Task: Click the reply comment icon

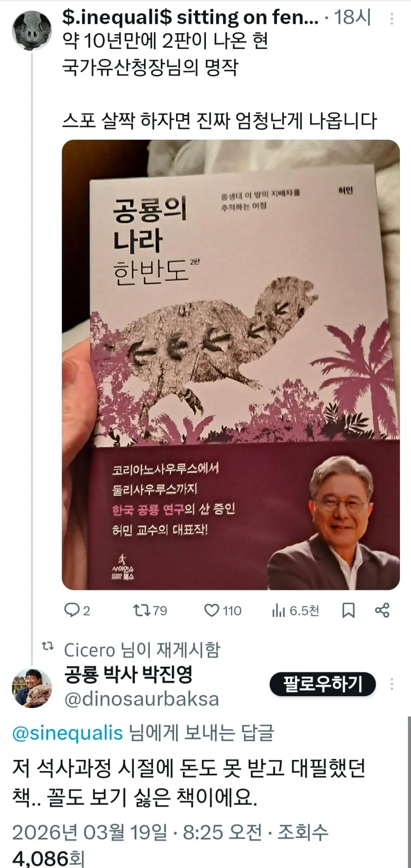Action: tap(71, 610)
